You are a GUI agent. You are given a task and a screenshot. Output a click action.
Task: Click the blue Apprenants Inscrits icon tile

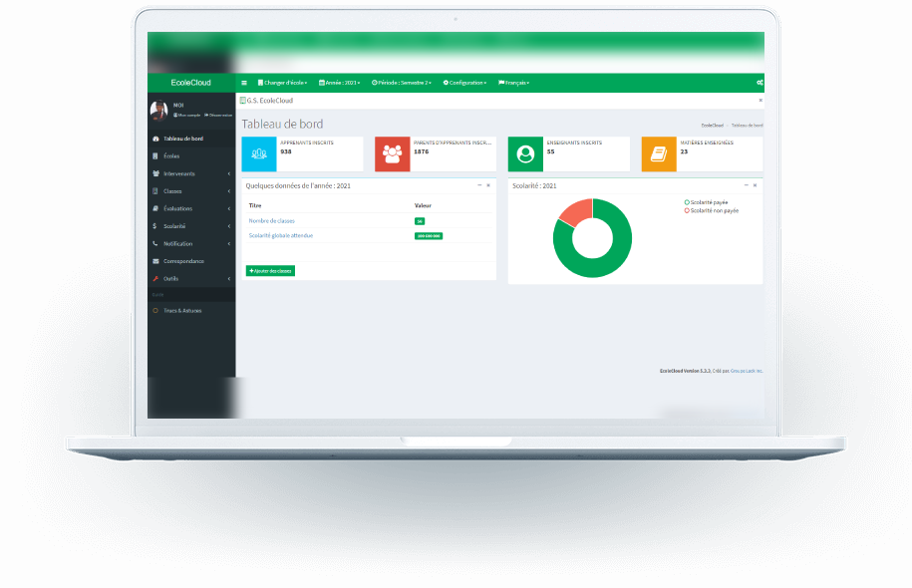[259, 154]
